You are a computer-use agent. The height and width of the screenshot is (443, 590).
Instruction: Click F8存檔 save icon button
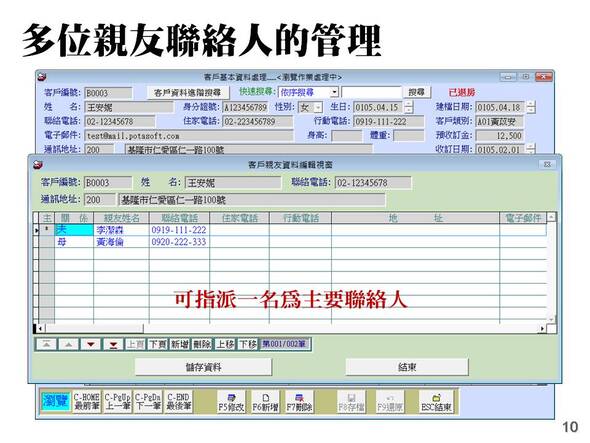351,402
